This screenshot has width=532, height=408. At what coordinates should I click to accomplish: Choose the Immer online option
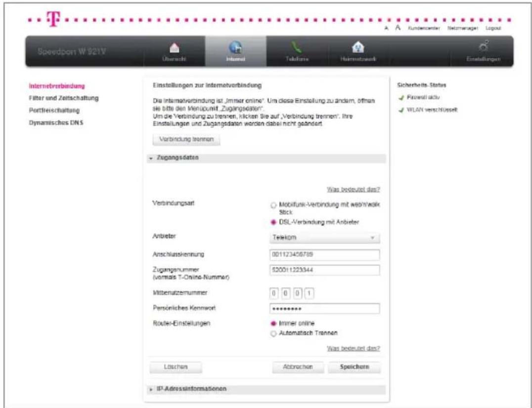click(x=273, y=324)
